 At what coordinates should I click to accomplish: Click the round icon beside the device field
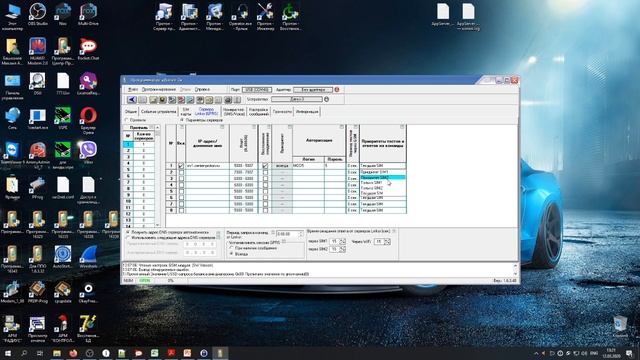click(x=327, y=99)
